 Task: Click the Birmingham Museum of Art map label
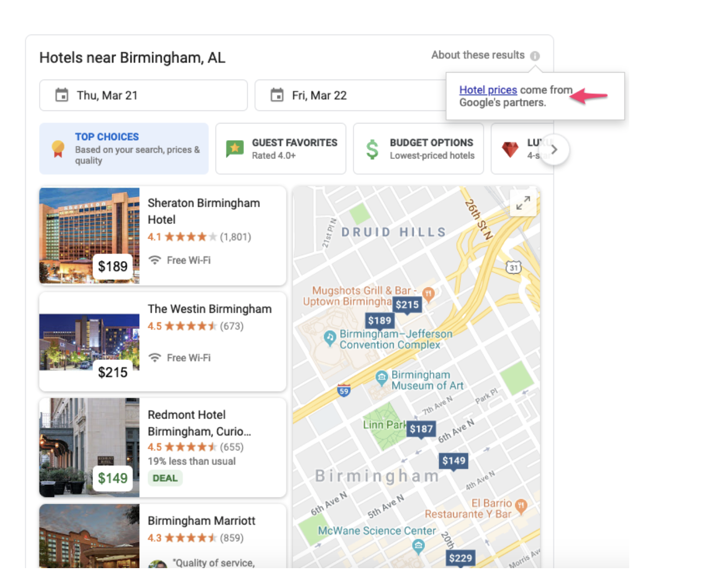tap(427, 380)
